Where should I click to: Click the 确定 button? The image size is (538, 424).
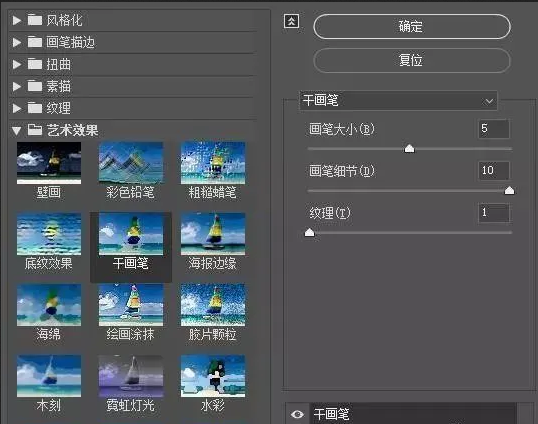coord(412,26)
